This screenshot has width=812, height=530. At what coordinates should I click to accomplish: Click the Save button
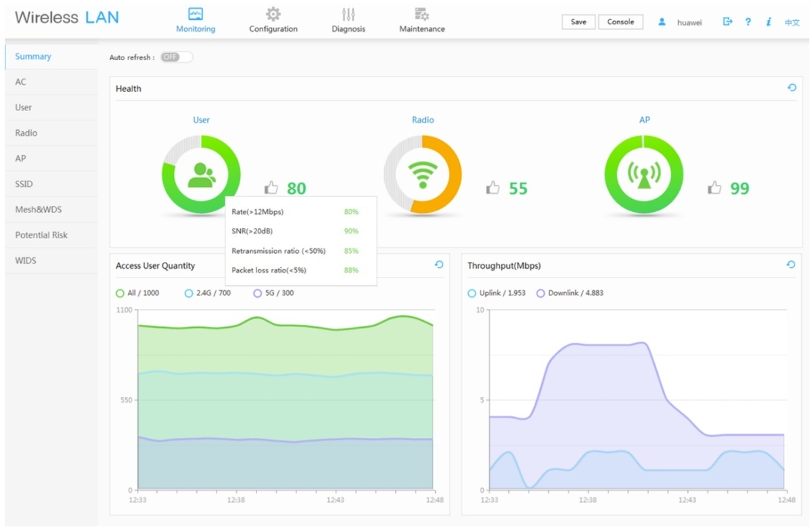(x=579, y=22)
